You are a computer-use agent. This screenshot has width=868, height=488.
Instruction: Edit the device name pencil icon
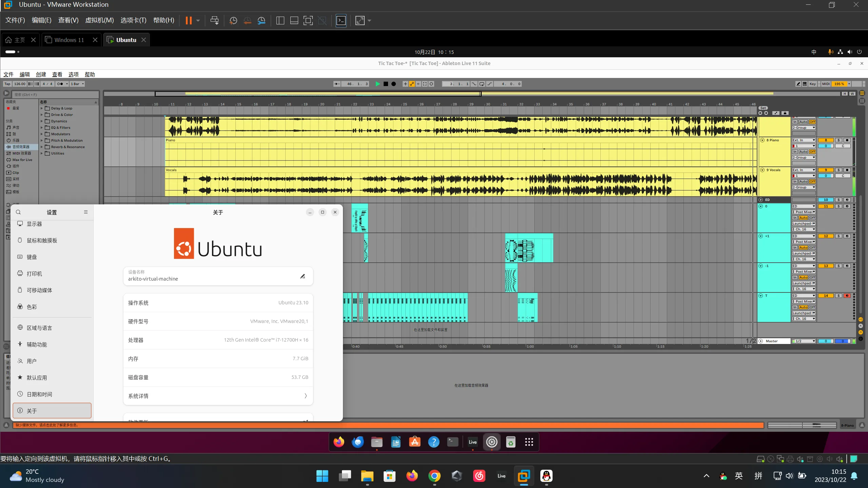tap(303, 276)
